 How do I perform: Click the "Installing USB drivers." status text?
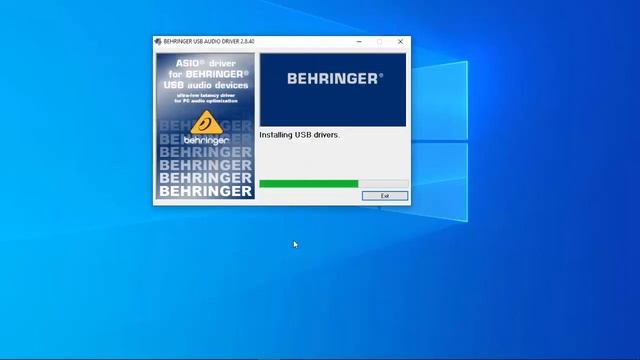coord(299,135)
